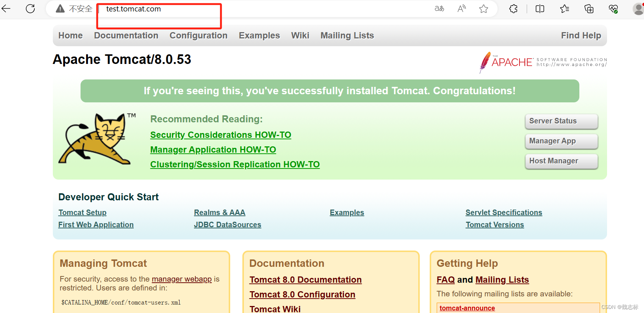Screen dimensions: 644x313
Task: Open the Tomcat 8.0 Documentation link
Action: pos(306,280)
